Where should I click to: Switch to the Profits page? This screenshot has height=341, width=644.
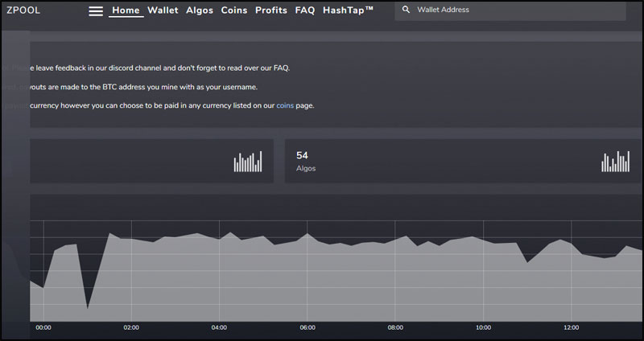click(x=271, y=10)
